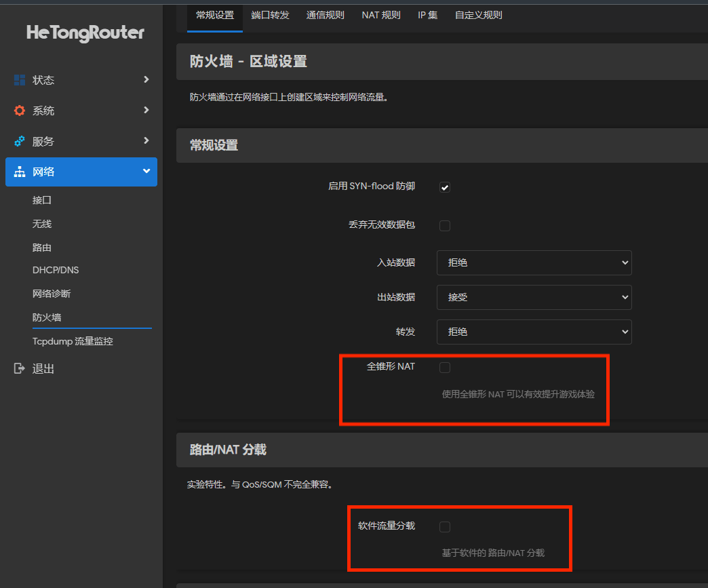Viewport: 708px width, 588px height.
Task: Click the 系统 gear icon in sidebar
Action: coord(20,110)
